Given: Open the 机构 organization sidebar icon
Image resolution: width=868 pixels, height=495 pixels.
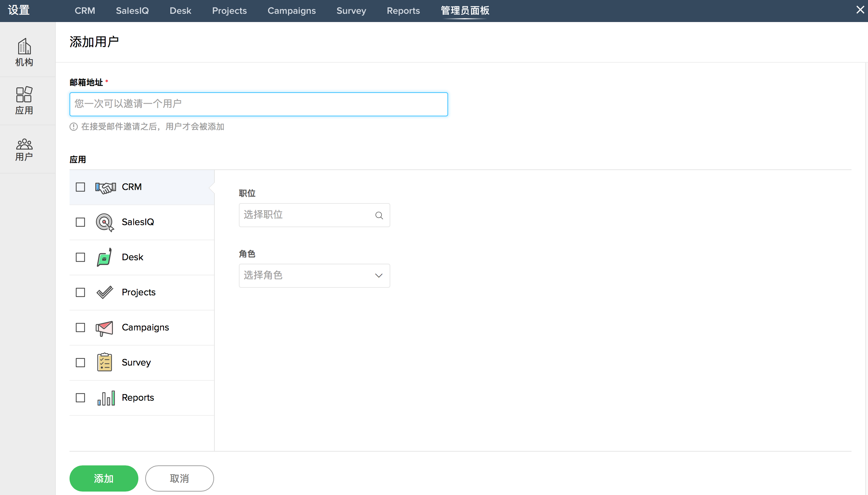Looking at the screenshot, I should pyautogui.click(x=24, y=52).
